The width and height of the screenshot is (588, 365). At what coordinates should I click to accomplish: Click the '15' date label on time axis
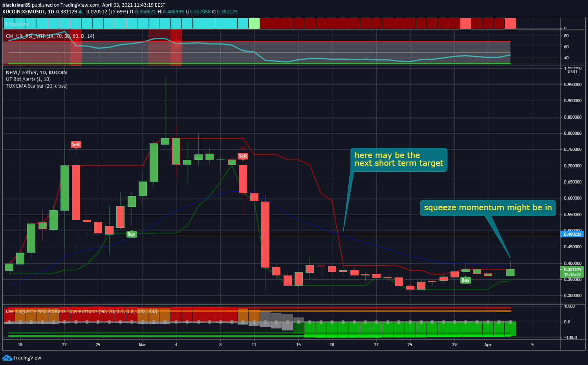pyautogui.click(x=299, y=345)
